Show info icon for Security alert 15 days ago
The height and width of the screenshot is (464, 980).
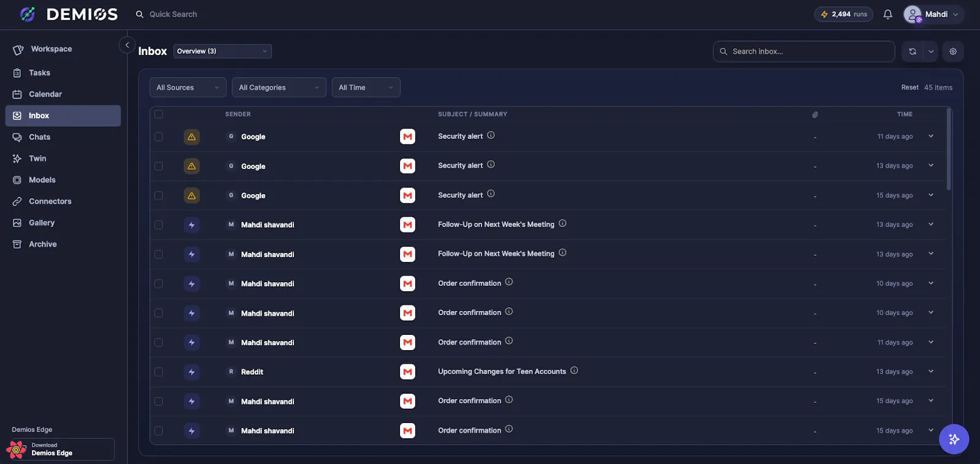491,194
